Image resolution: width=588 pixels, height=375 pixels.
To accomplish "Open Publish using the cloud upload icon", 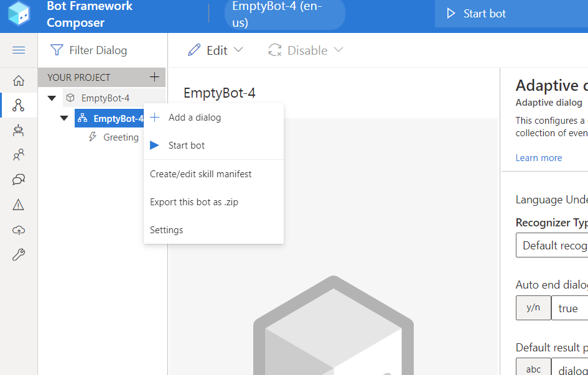I will [x=19, y=229].
